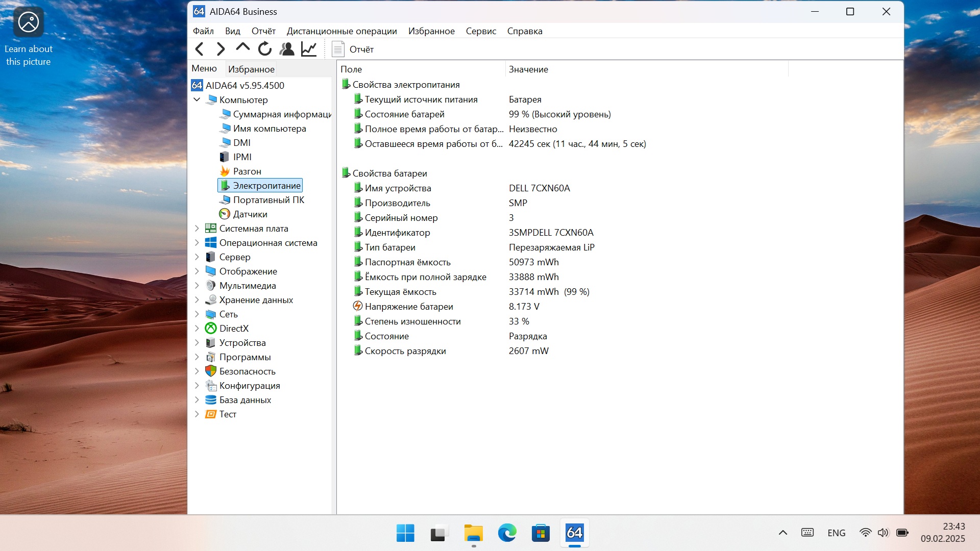
Task: Select Портативный ПК in the tree
Action: point(262,200)
